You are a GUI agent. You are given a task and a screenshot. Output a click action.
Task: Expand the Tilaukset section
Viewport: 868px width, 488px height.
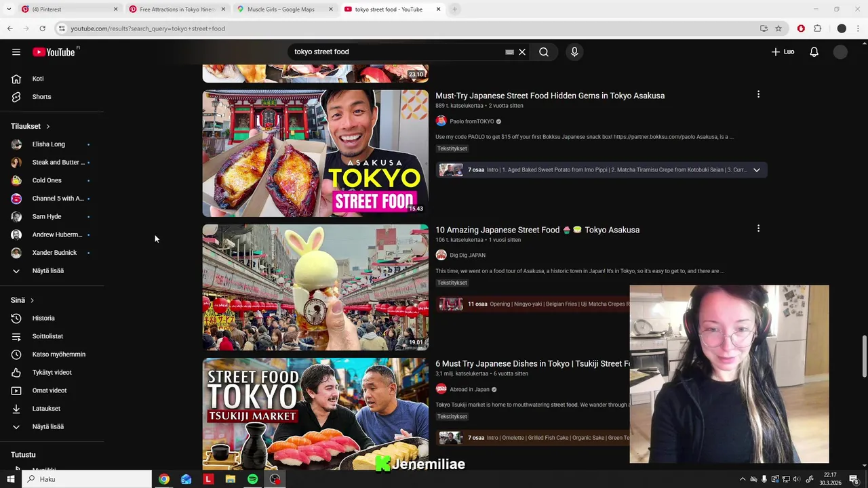pyautogui.click(x=31, y=126)
